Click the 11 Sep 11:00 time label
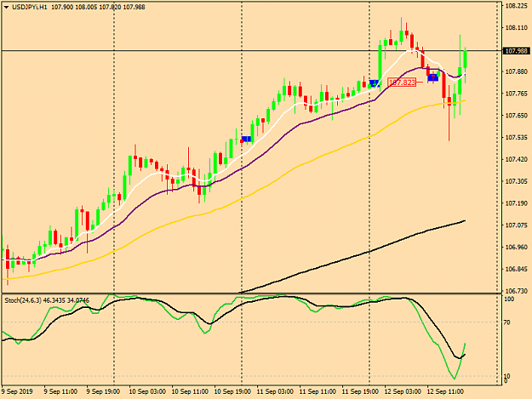Screen dimensions: 532x399 pyautogui.click(x=317, y=391)
